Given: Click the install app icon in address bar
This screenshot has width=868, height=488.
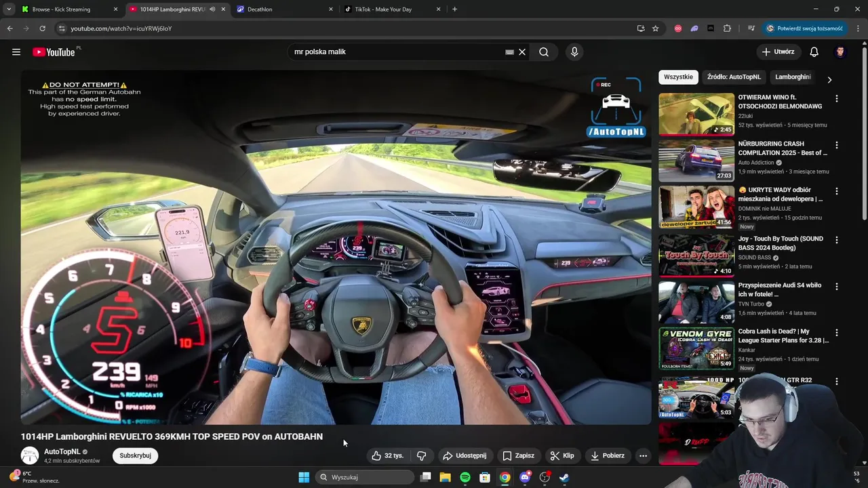Looking at the screenshot, I should click(x=640, y=28).
